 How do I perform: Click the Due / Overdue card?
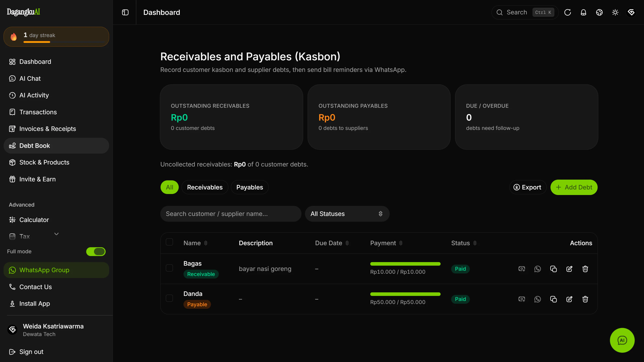pyautogui.click(x=526, y=117)
